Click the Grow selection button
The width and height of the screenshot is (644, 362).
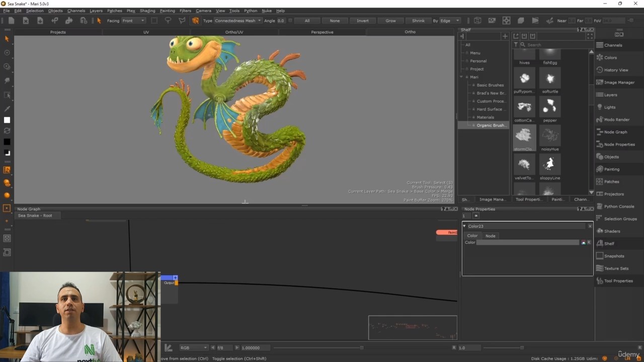click(390, 21)
